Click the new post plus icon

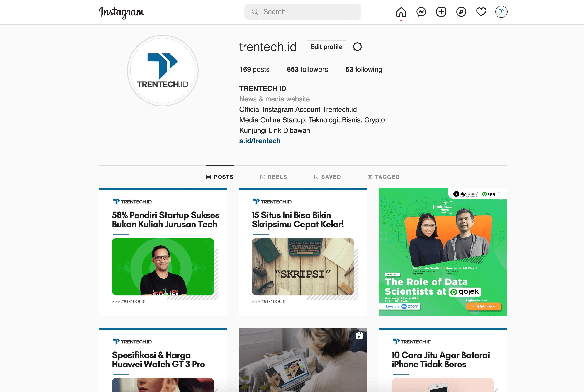click(x=441, y=12)
